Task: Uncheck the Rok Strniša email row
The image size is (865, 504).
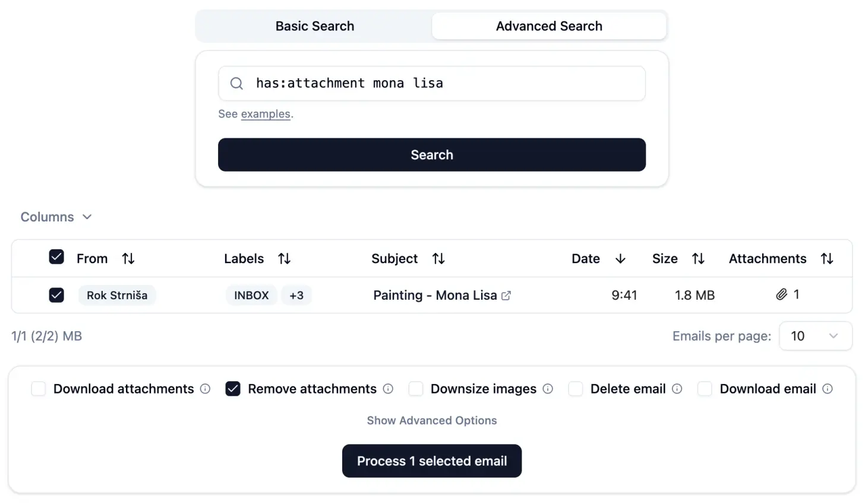Action: pyautogui.click(x=56, y=295)
